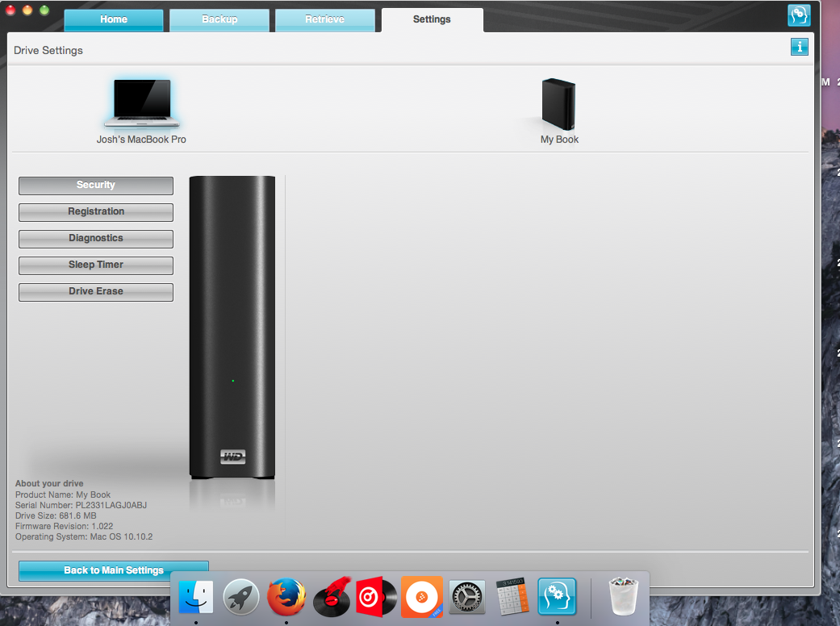
Task: Click the "About your drive" heading
Action: (49, 483)
